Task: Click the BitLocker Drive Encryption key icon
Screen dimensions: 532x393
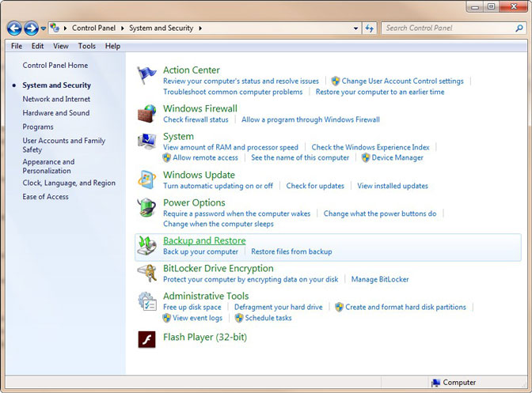Action: 146,274
